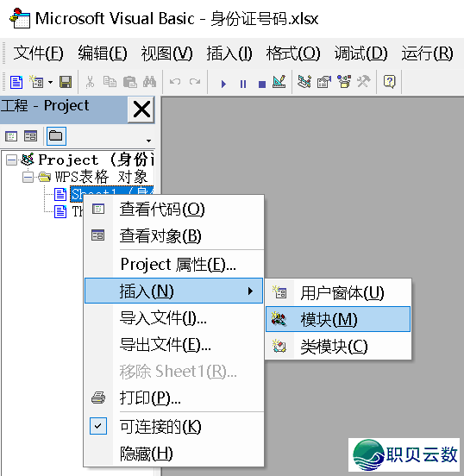Click the Undo arrow icon
Viewport: 464px width, 476px height.
[x=175, y=82]
